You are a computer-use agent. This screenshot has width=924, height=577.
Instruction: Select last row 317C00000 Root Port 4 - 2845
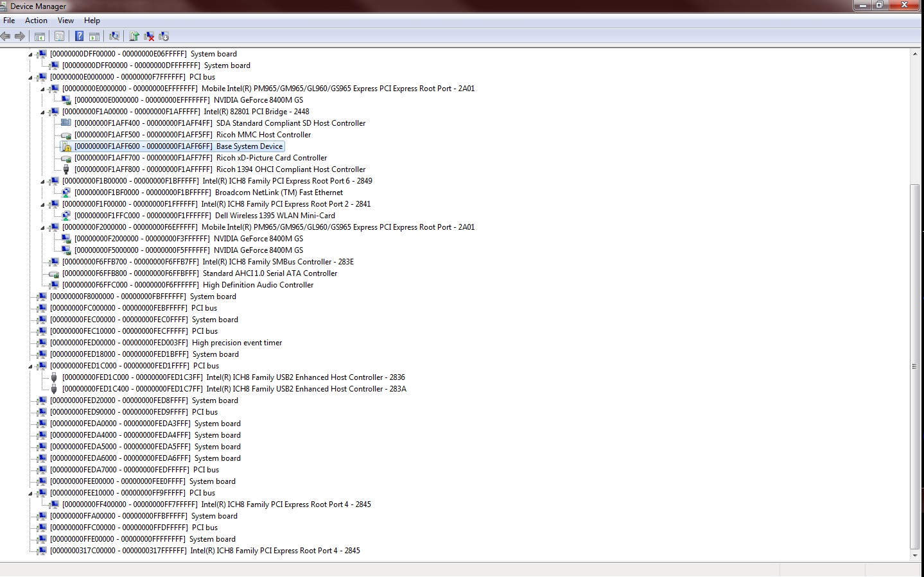pyautogui.click(x=205, y=551)
